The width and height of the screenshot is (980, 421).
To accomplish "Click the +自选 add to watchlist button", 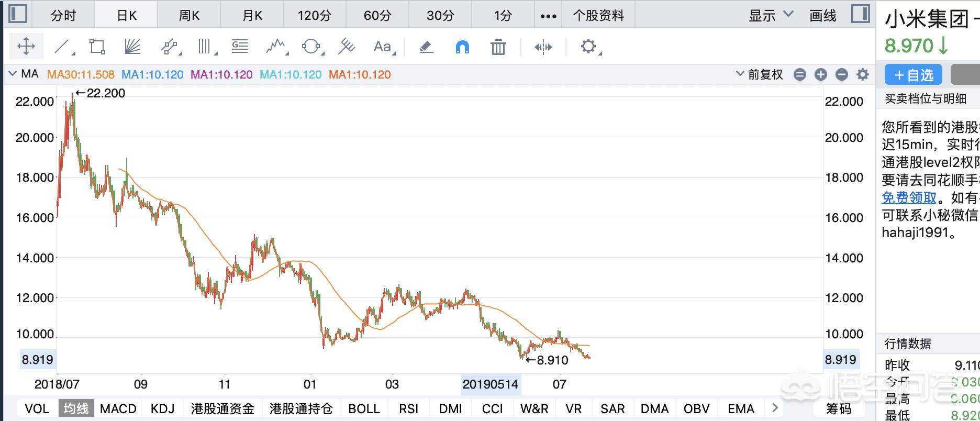I will click(x=914, y=75).
